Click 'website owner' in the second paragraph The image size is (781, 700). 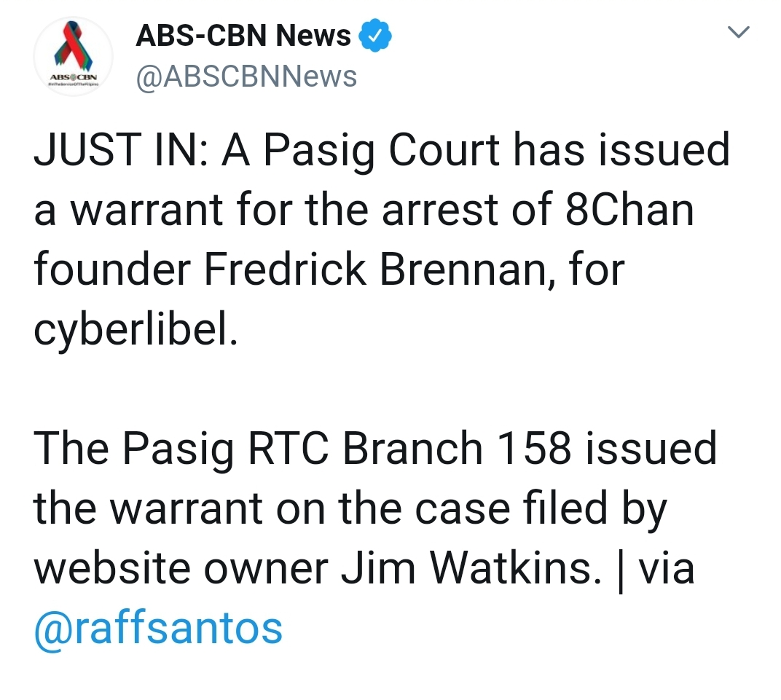[181, 569]
